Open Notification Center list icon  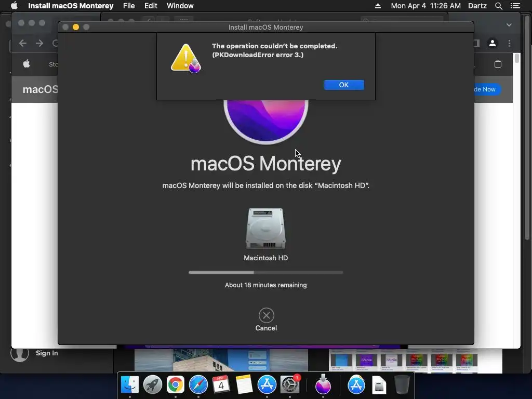[x=515, y=6]
